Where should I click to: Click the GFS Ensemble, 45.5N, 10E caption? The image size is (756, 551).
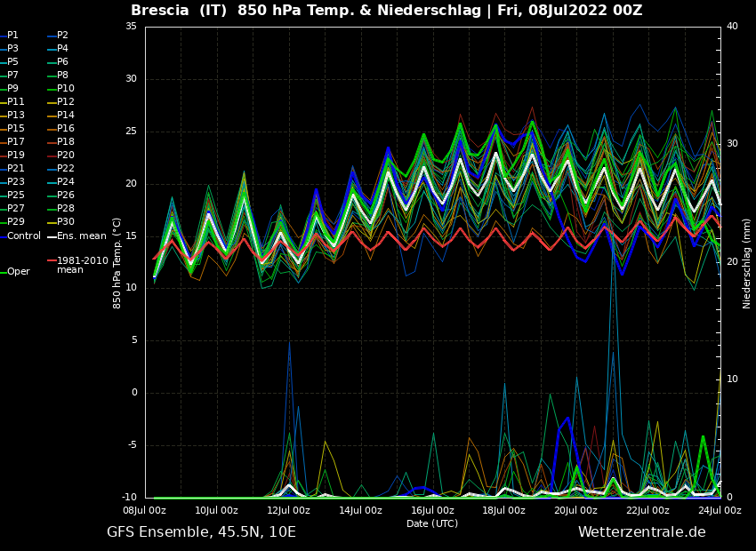coord(201,532)
